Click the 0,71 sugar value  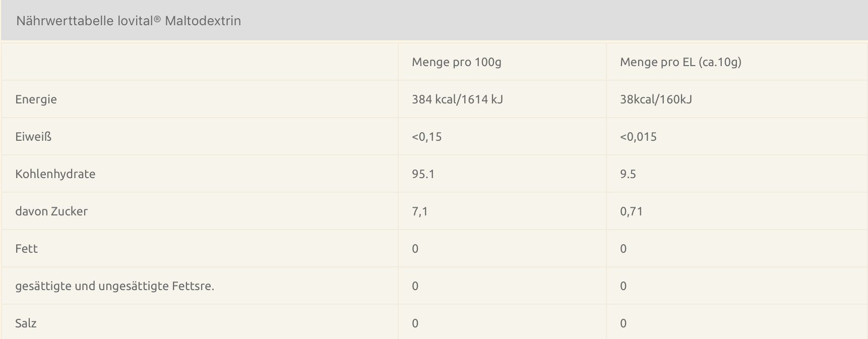coord(632,211)
